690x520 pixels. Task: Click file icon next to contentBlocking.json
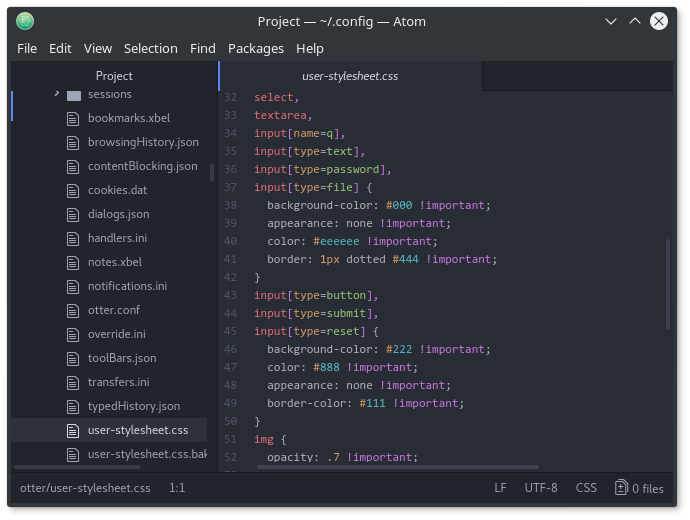pos(73,167)
